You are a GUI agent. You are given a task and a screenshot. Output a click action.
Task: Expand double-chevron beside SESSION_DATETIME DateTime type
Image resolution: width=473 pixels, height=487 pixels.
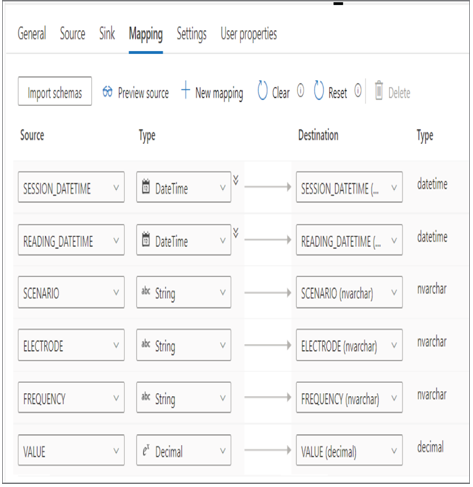tap(236, 180)
